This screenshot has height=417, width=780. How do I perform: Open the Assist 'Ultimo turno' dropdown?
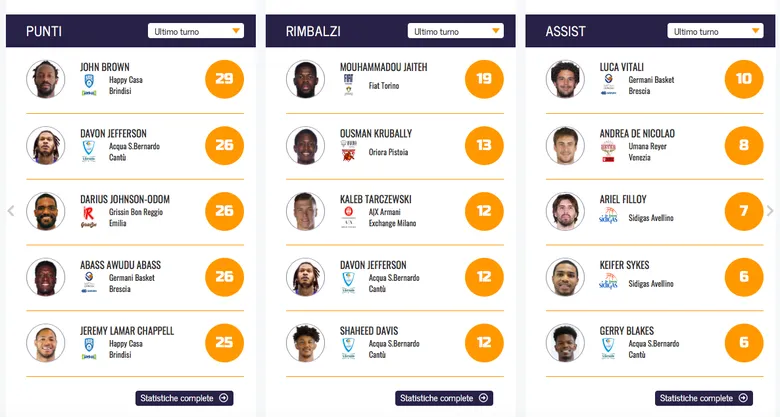(715, 31)
